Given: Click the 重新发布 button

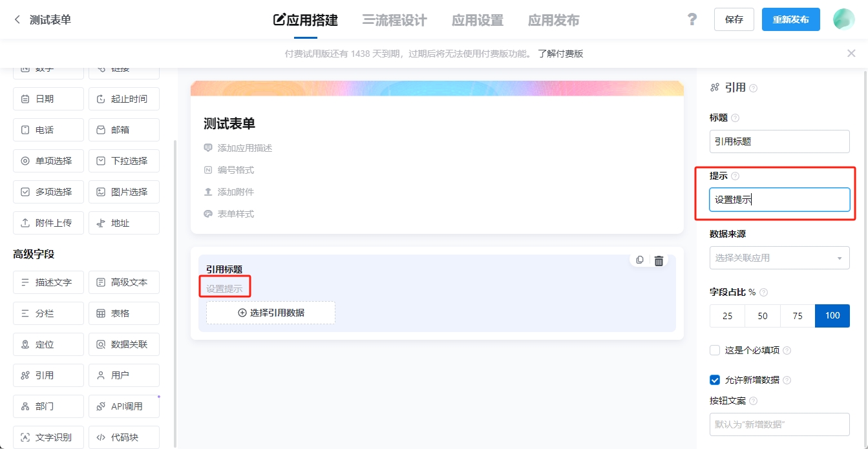Looking at the screenshot, I should 790,19.
